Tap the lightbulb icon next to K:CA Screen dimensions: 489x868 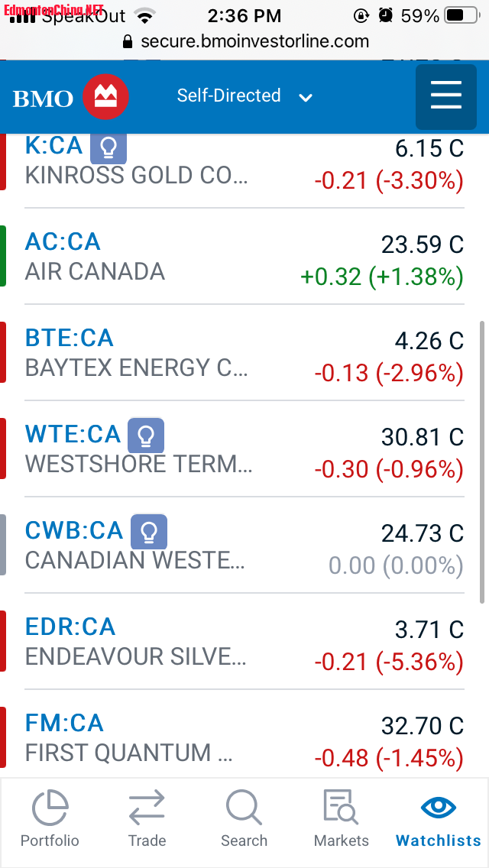pos(108,147)
